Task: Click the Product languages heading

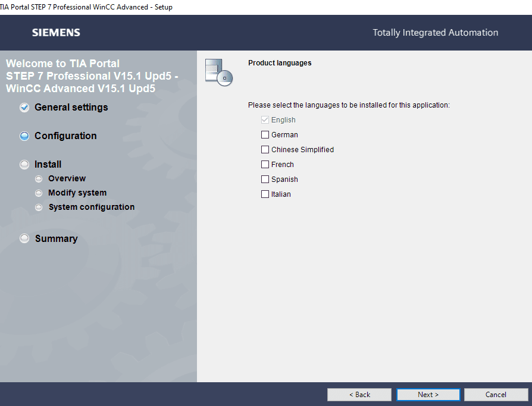Action: [x=280, y=63]
